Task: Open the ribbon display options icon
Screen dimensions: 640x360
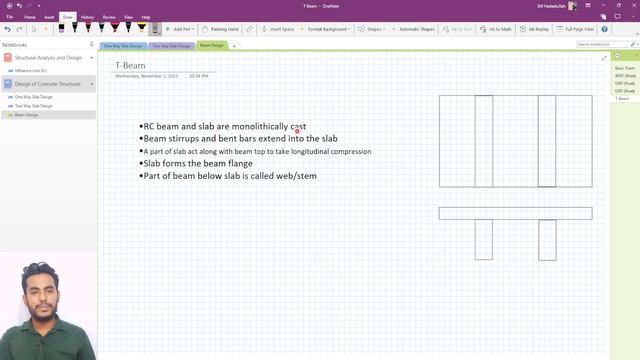Action: pyautogui.click(x=588, y=6)
